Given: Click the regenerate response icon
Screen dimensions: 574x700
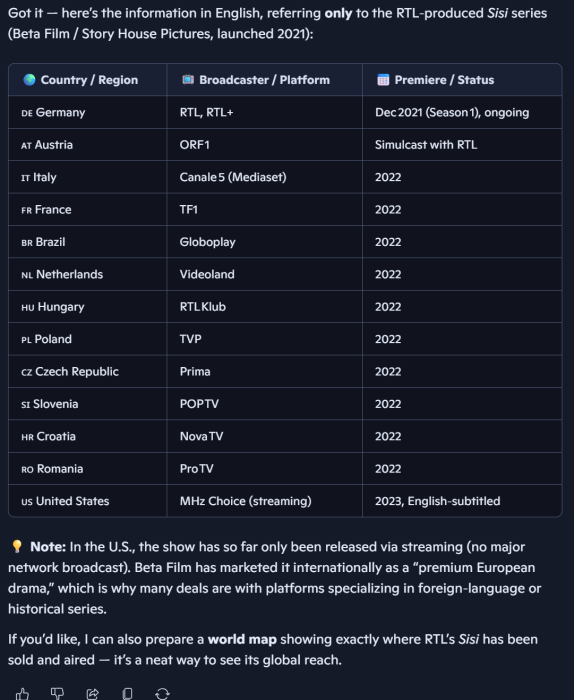Looking at the screenshot, I should click(162, 693).
